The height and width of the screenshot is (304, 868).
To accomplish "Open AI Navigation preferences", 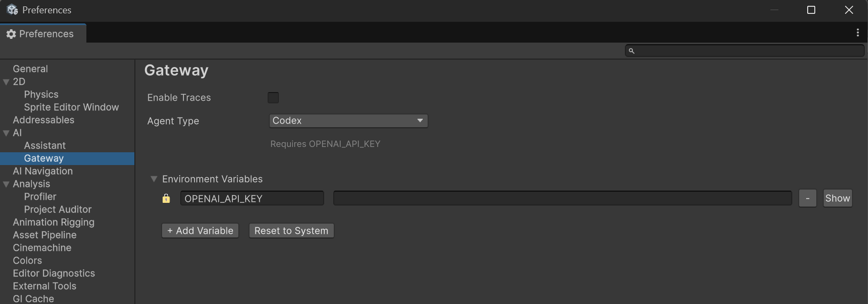I will pos(43,171).
